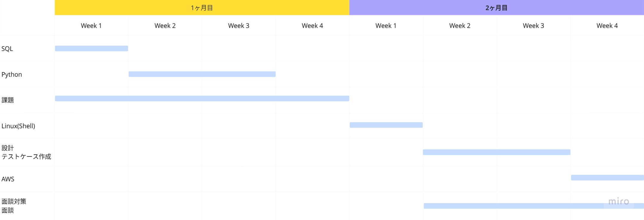Viewport: 644px width, 220px height.
Task: Select the AWS timeline bar
Action: pyautogui.click(x=607, y=178)
